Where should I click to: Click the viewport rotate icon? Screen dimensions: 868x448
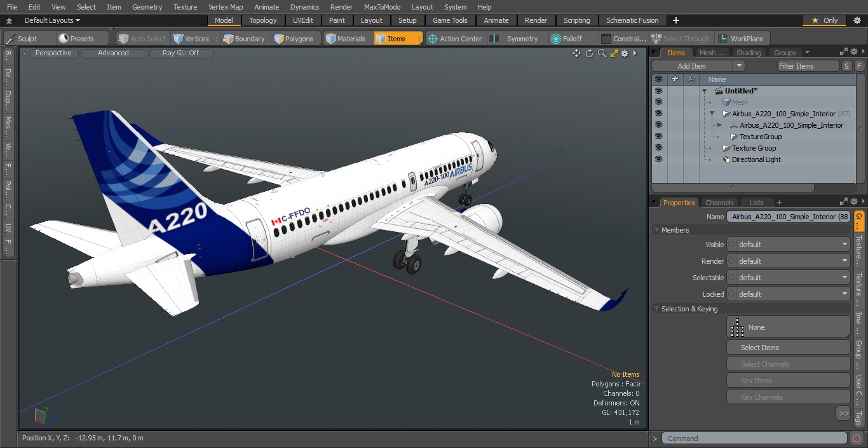point(589,53)
